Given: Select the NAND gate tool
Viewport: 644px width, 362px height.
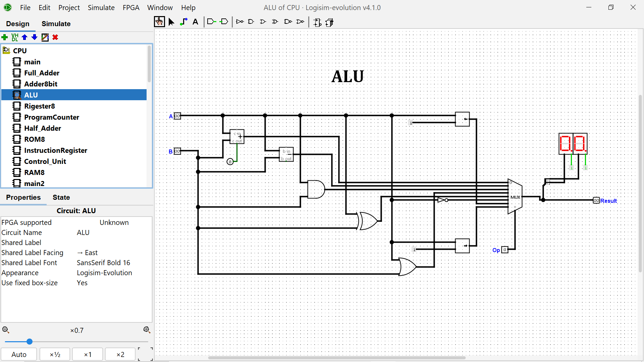Looking at the screenshot, I should point(288,22).
